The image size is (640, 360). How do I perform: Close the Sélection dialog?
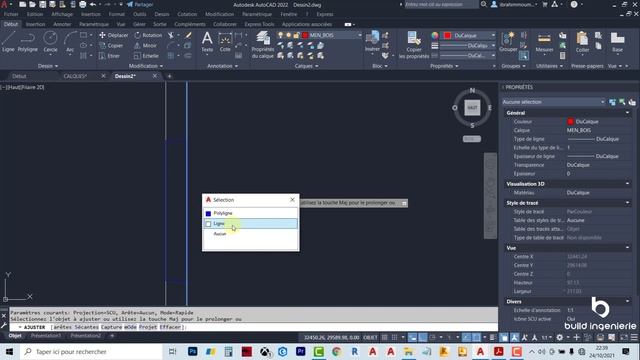(x=292, y=200)
